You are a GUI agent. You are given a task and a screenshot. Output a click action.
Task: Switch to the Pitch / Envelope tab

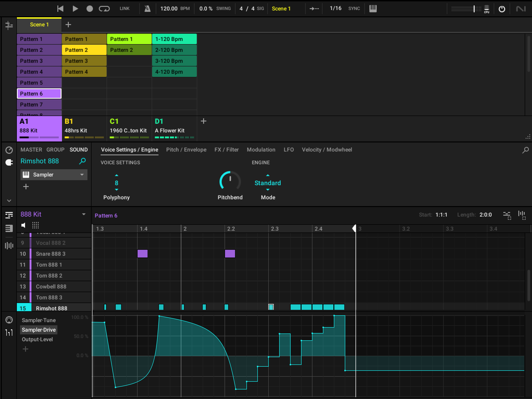(186, 150)
